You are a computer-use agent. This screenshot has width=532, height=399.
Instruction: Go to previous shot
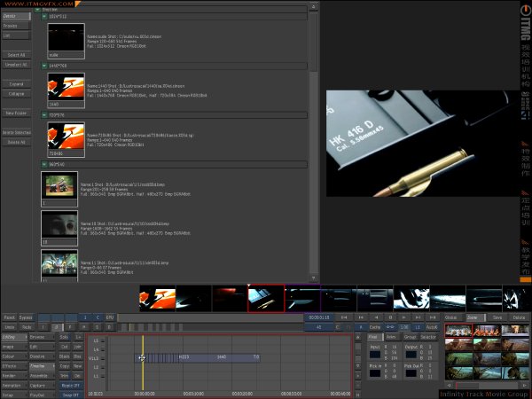pyautogui.click(x=361, y=317)
